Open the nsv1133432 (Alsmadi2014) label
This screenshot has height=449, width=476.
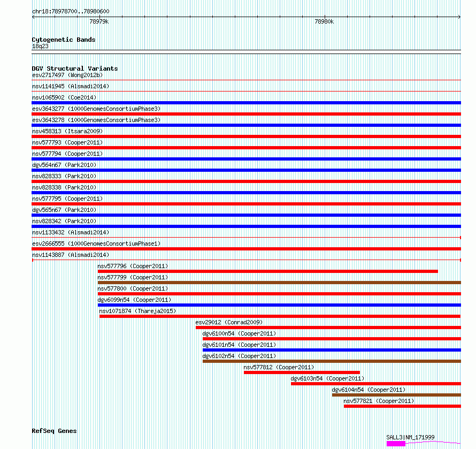click(71, 232)
